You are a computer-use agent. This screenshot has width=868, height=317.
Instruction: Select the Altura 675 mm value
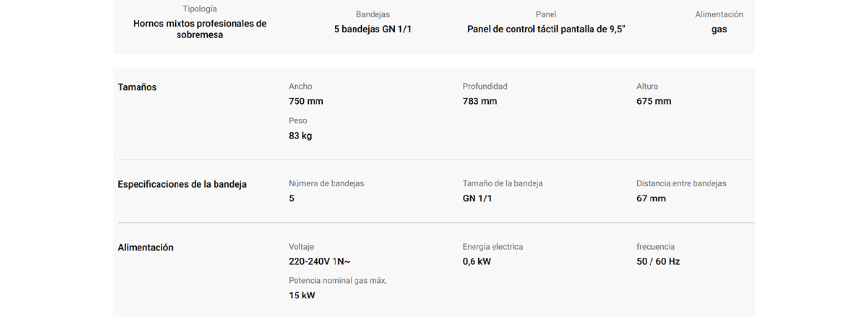tap(653, 101)
